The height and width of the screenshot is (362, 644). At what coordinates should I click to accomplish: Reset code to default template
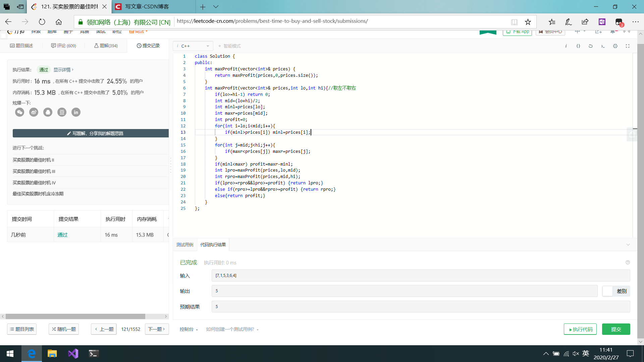pos(591,46)
